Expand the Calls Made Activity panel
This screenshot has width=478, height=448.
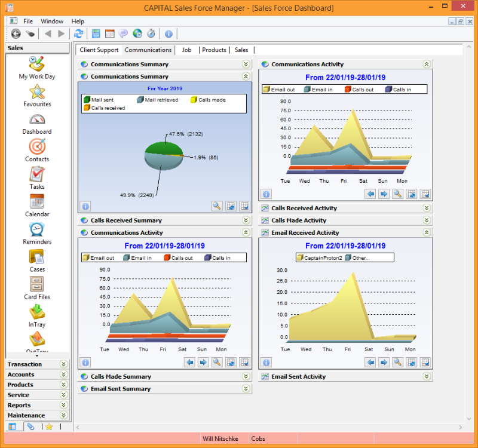[427, 220]
